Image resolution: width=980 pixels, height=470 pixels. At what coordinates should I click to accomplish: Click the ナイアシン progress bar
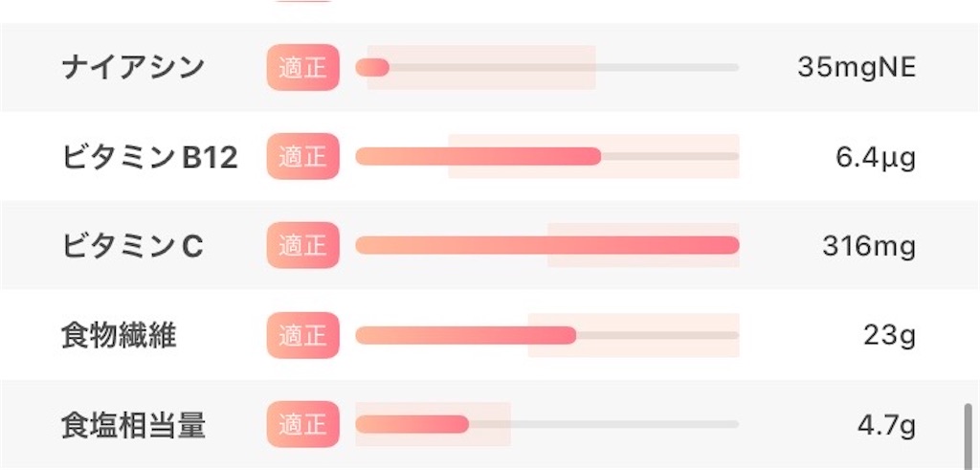547,68
